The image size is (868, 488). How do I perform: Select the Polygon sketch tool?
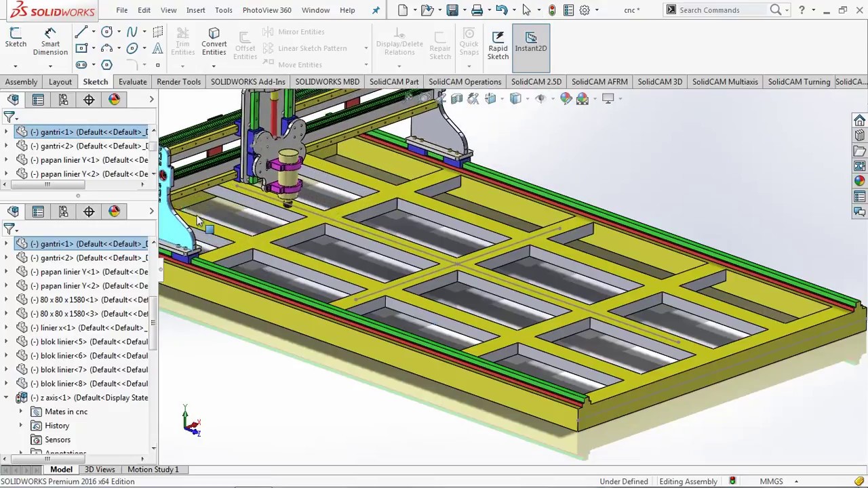pyautogui.click(x=106, y=64)
